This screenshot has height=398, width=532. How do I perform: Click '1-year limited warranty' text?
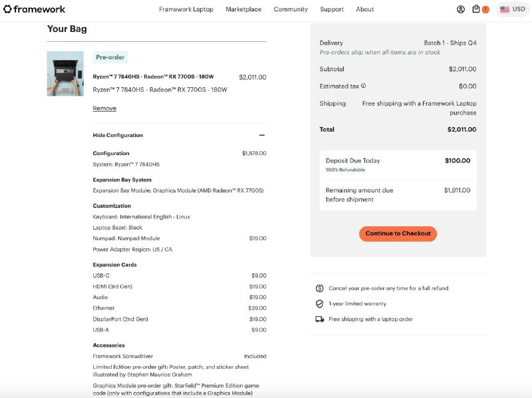pyautogui.click(x=357, y=303)
